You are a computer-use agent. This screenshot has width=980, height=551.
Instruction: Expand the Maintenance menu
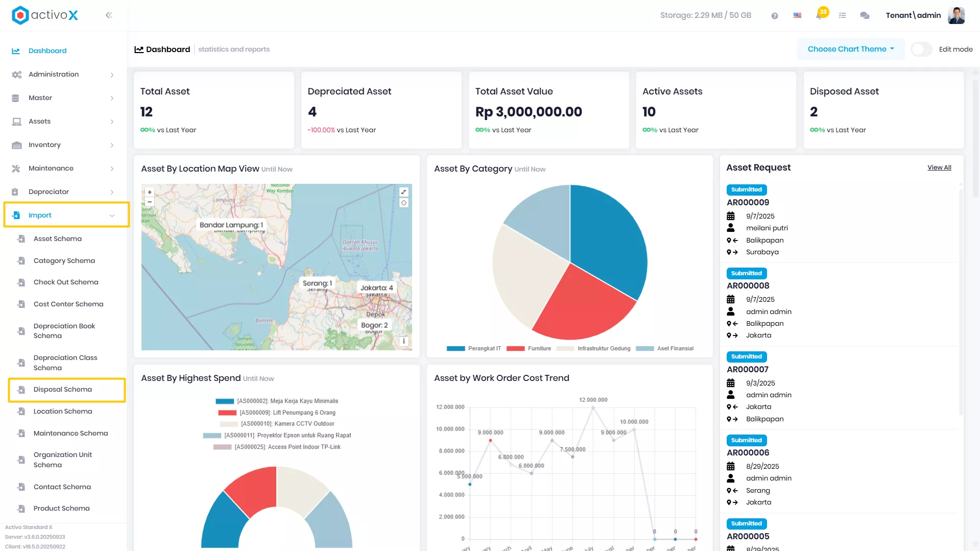63,169
